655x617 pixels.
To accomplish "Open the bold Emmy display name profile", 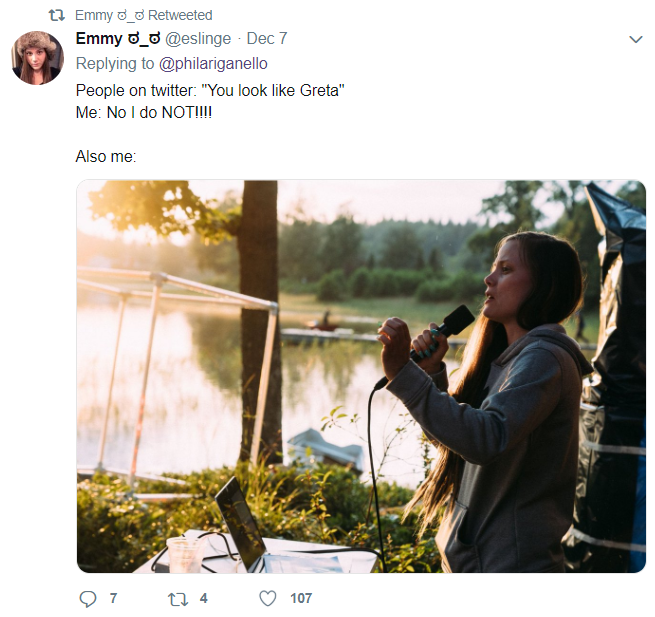I will pos(118,38).
